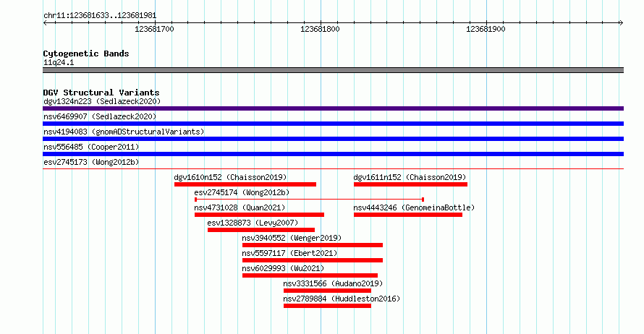The width and height of the screenshot is (644, 334).
Task: Select the red nsv3940552 variant bar
Action: pyautogui.click(x=313, y=245)
